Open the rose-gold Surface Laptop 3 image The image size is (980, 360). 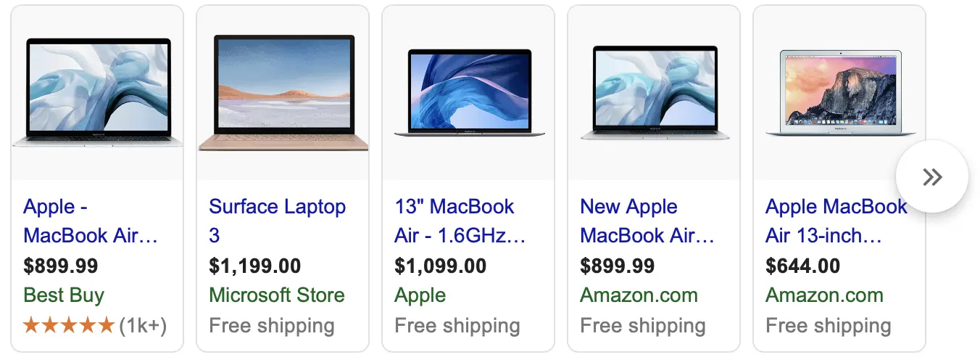tap(283, 93)
